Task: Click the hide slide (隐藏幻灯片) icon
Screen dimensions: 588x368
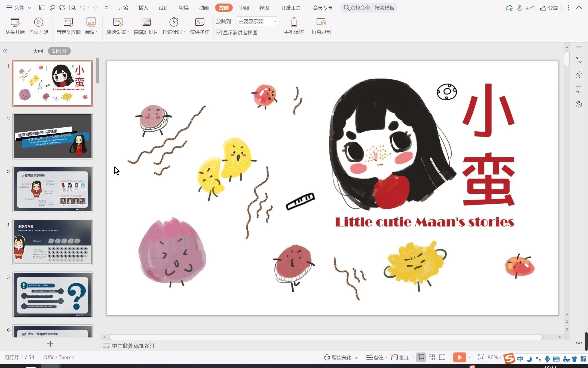Action: click(146, 22)
